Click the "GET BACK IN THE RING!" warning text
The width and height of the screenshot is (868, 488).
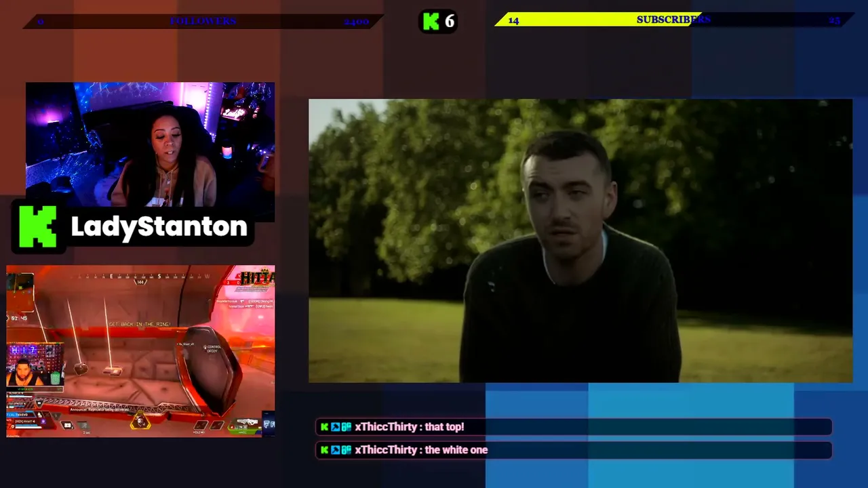[140, 324]
